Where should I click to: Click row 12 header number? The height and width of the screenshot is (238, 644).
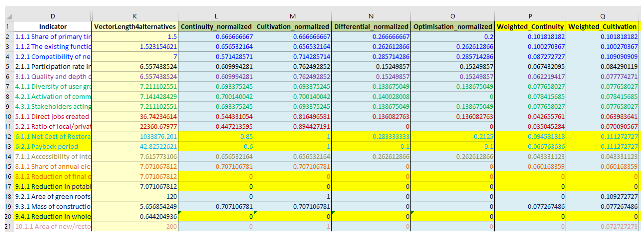[8, 137]
